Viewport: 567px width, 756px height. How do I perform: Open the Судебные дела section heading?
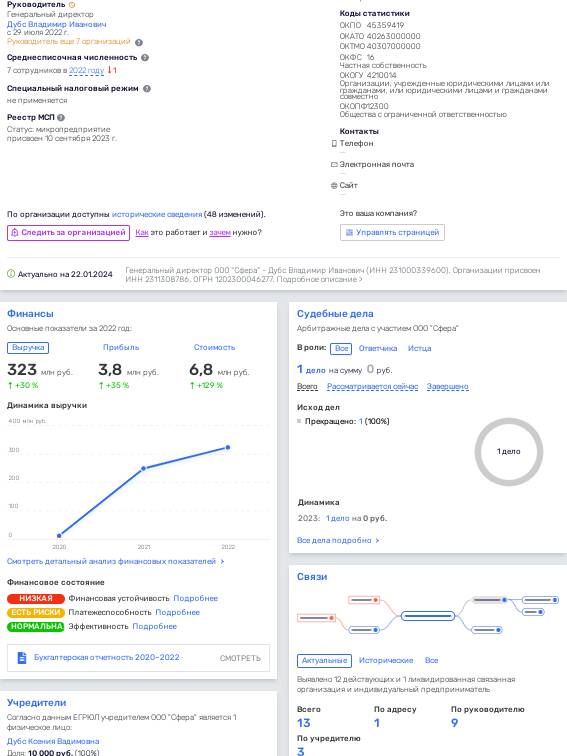(x=335, y=314)
